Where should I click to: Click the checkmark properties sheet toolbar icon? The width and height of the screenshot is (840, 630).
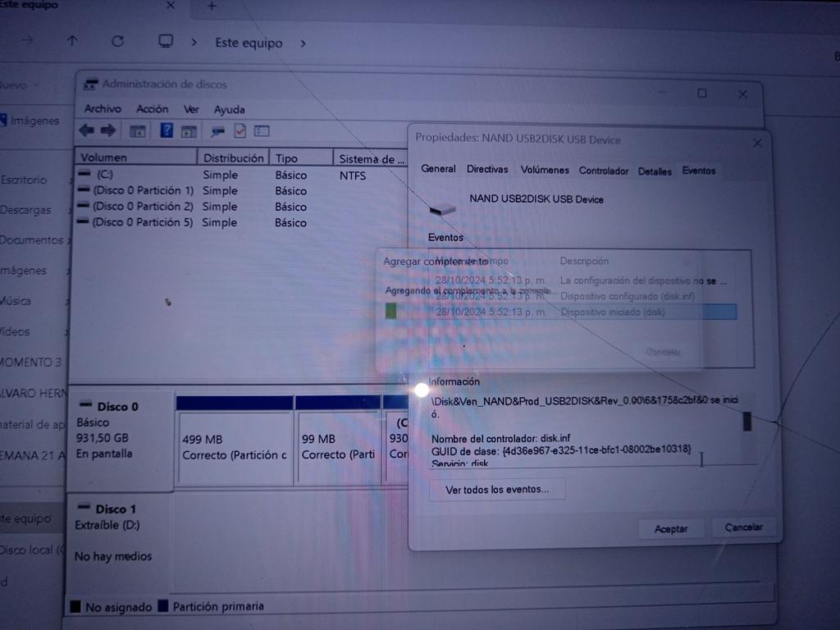click(x=240, y=130)
